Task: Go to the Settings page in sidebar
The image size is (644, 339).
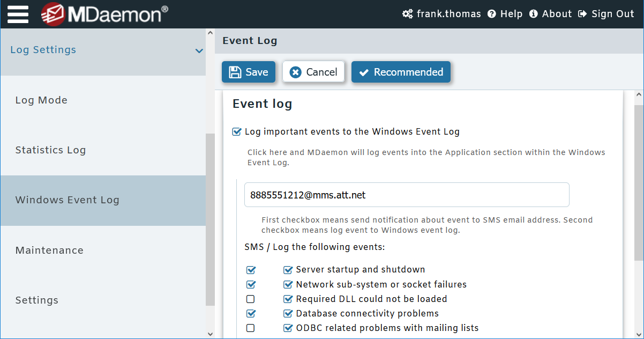Action: [36, 300]
